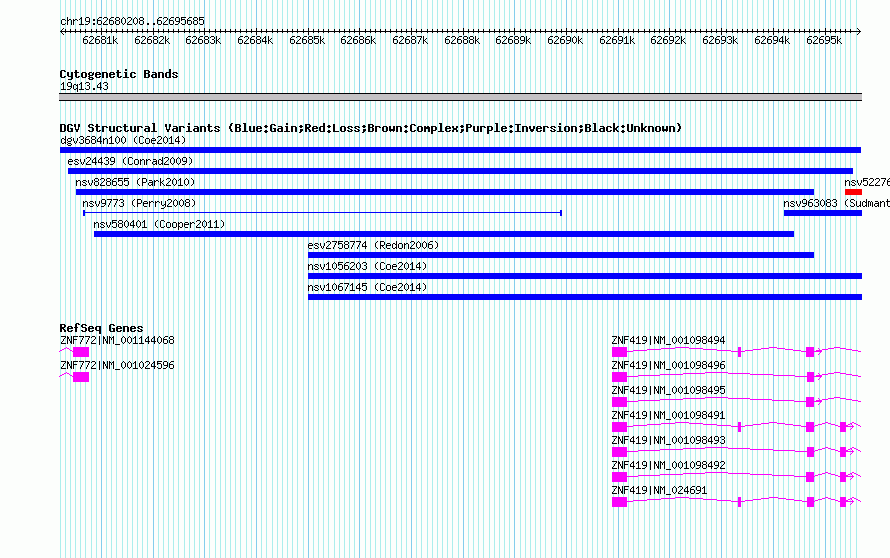Click the grey 19q13.43 cytoband bar
Screen dimensions: 890x558
(x=460, y=97)
